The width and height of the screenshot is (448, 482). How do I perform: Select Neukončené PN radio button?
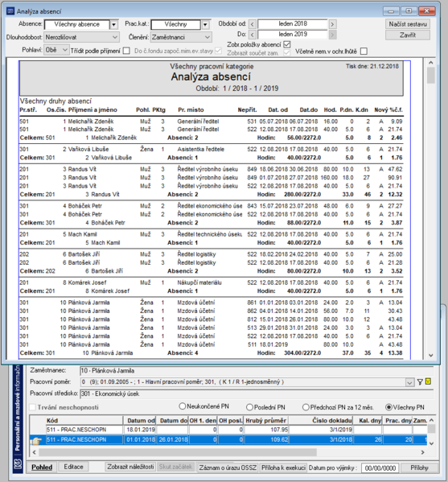pos(183,406)
